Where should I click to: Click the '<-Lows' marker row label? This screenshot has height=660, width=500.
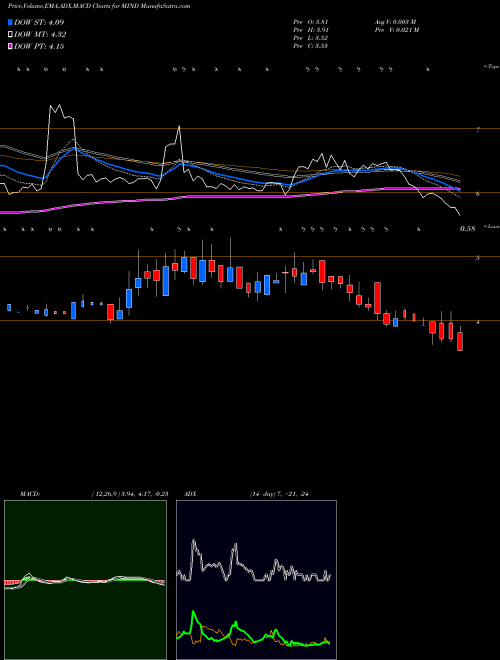(491, 226)
